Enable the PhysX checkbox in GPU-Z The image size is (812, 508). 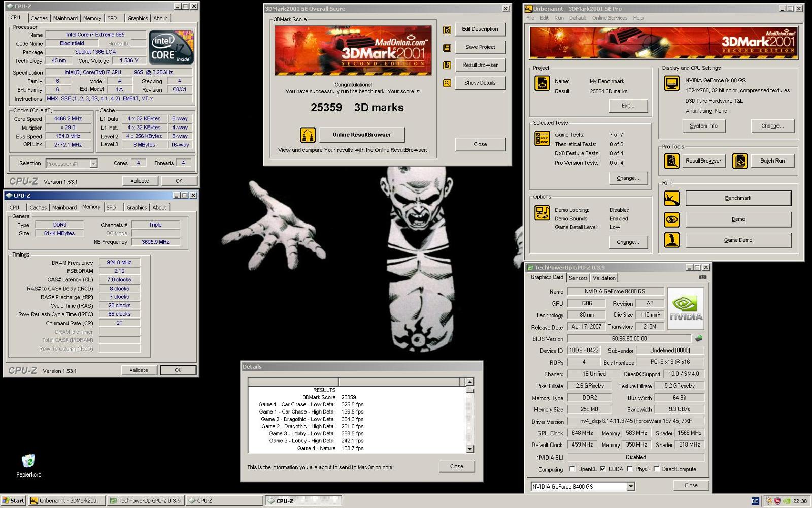pyautogui.click(x=630, y=469)
